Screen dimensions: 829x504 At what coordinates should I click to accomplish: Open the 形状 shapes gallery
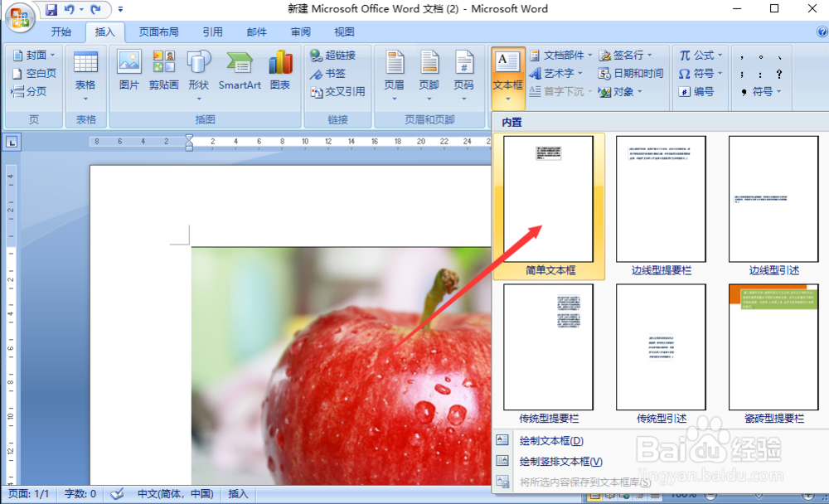click(x=199, y=75)
